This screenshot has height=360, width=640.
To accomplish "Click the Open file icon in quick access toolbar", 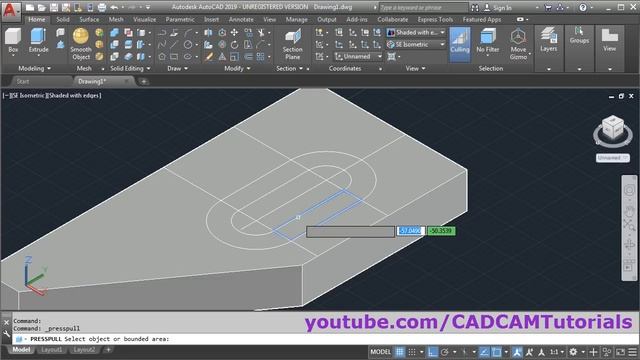I will click(x=42, y=7).
